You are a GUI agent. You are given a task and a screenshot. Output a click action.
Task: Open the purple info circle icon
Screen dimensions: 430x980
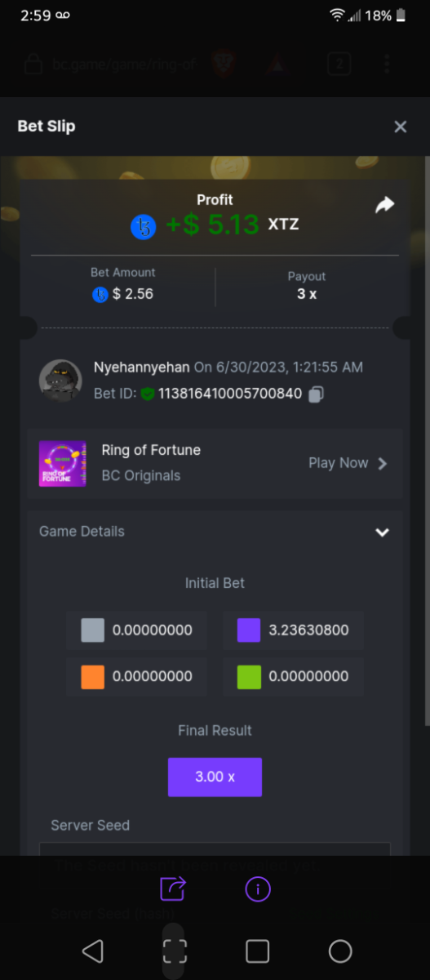tap(258, 888)
